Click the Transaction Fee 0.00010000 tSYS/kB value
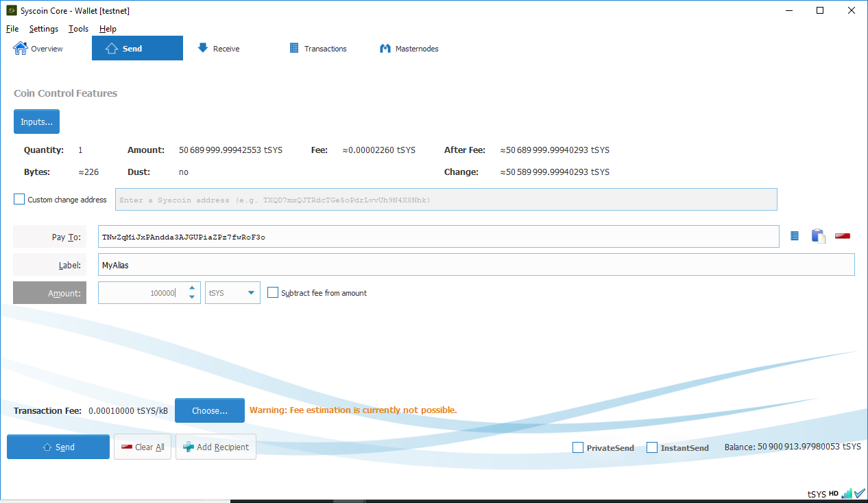This screenshot has height=503, width=868. pos(129,410)
